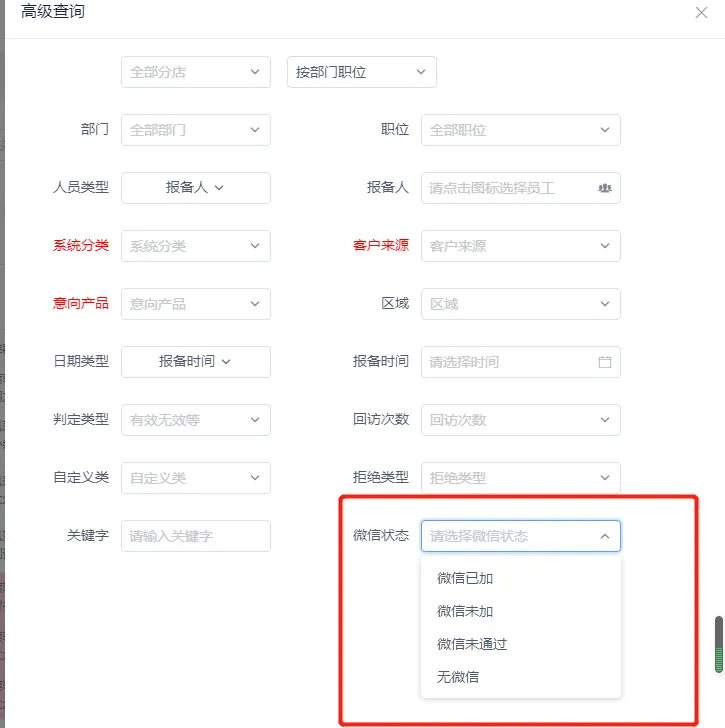
Task: Open the 意向产品 dropdown
Action: pos(195,304)
